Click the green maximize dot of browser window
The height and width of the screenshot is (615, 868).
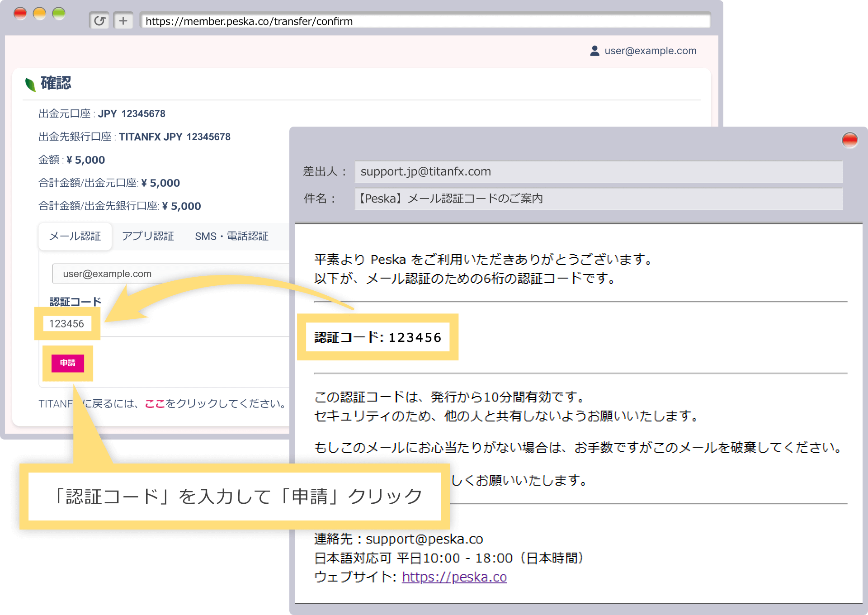[59, 14]
